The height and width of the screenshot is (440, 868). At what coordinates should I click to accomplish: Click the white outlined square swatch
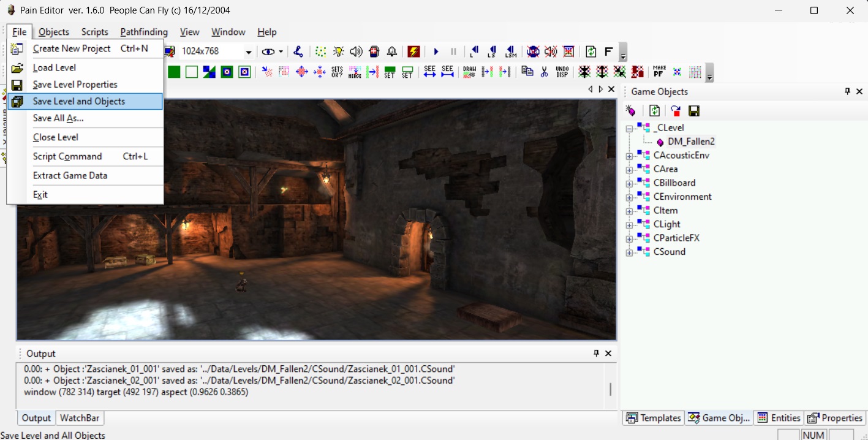pyautogui.click(x=192, y=72)
